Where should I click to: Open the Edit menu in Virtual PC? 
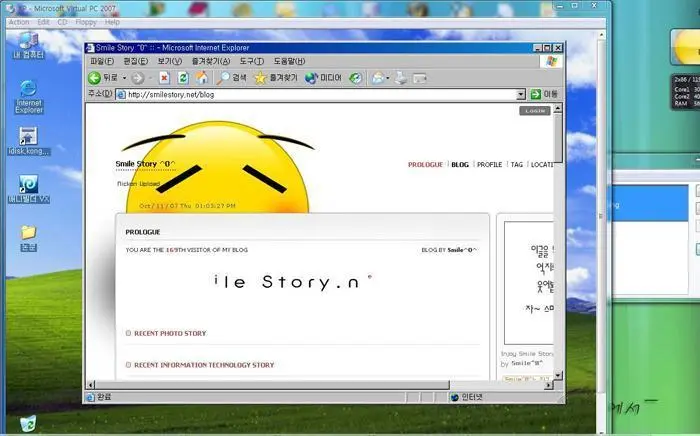(x=43, y=22)
